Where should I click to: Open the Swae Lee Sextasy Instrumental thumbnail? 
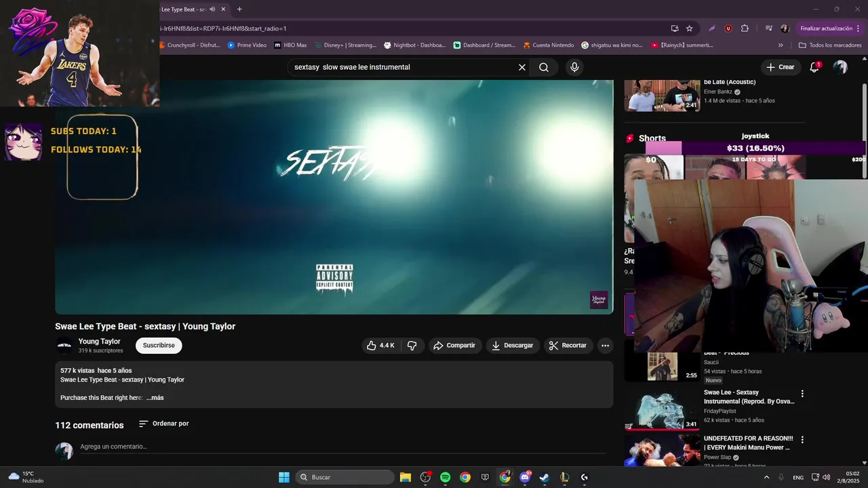(662, 409)
